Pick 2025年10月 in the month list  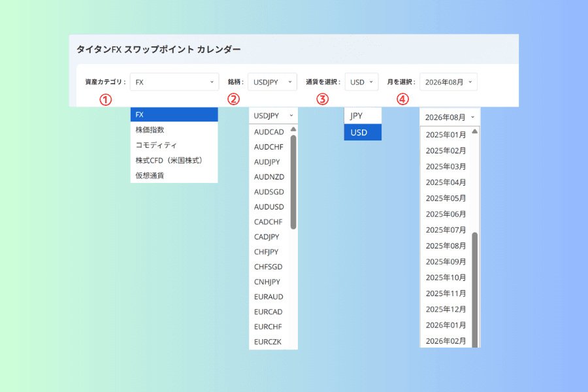446,277
